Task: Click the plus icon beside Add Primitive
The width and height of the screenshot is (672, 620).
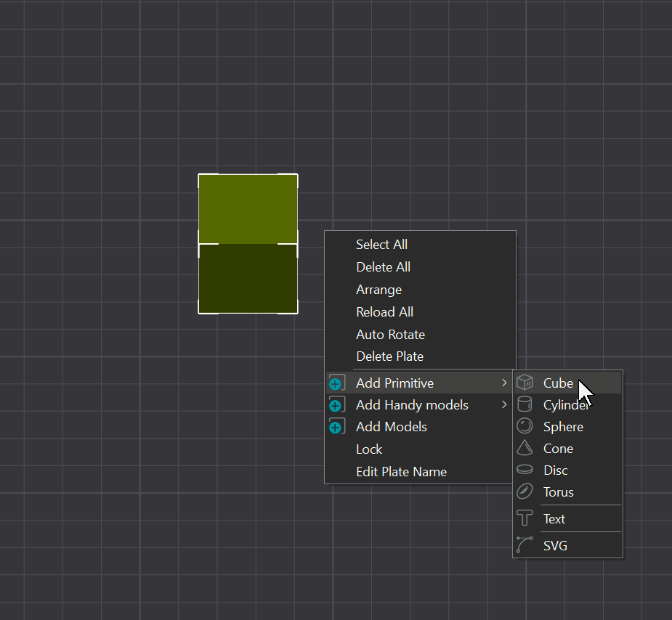Action: [x=337, y=383]
